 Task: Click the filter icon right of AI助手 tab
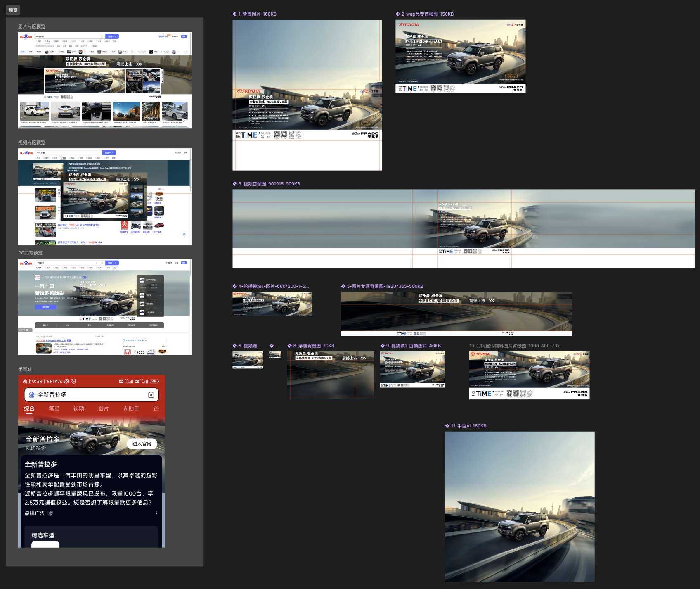(x=156, y=408)
